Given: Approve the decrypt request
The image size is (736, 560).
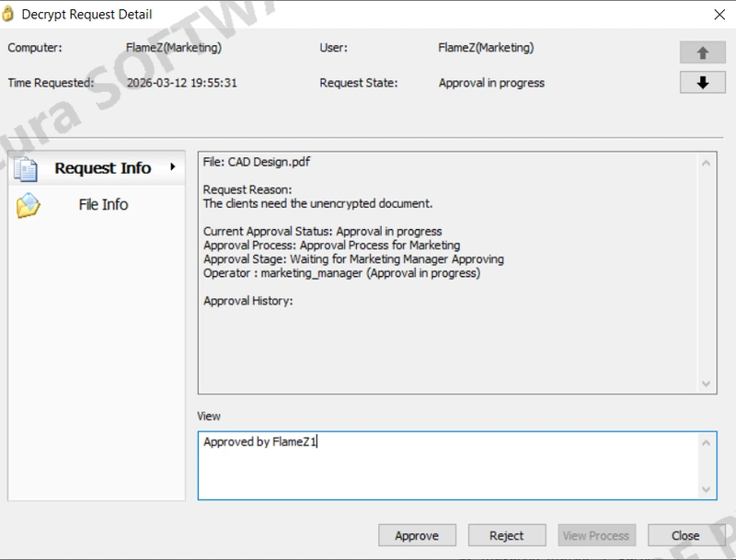Looking at the screenshot, I should coord(417,535).
